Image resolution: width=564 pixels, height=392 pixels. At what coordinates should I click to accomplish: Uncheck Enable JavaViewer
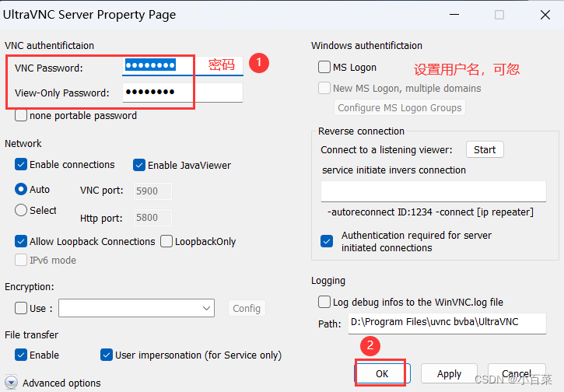click(x=139, y=165)
